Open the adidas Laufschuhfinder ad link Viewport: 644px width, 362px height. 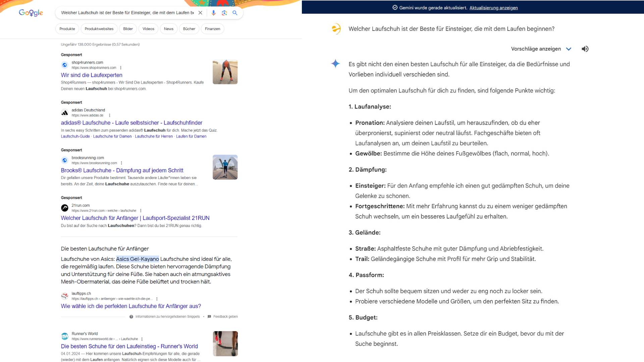[131, 123]
